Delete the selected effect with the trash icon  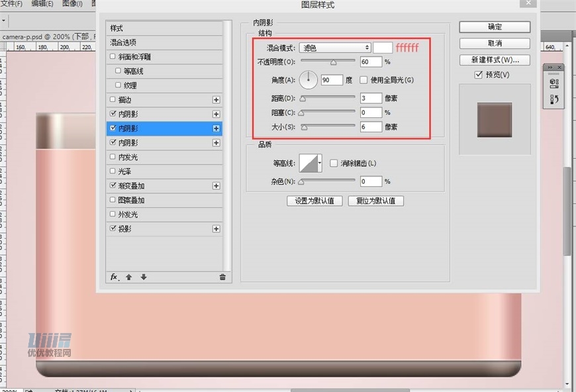223,277
